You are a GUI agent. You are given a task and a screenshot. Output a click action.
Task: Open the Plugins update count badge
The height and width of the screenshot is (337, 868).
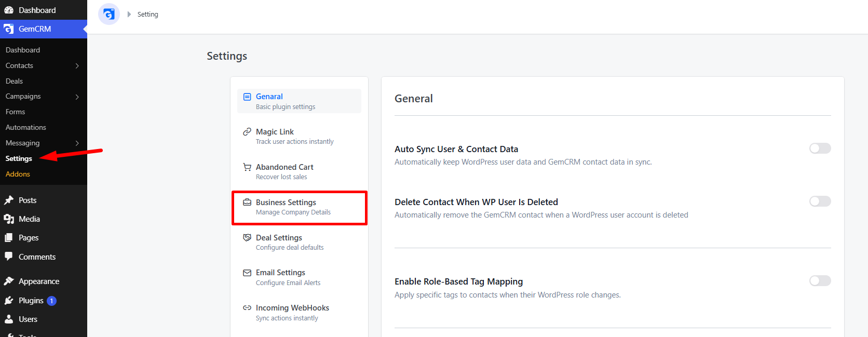[x=51, y=301]
